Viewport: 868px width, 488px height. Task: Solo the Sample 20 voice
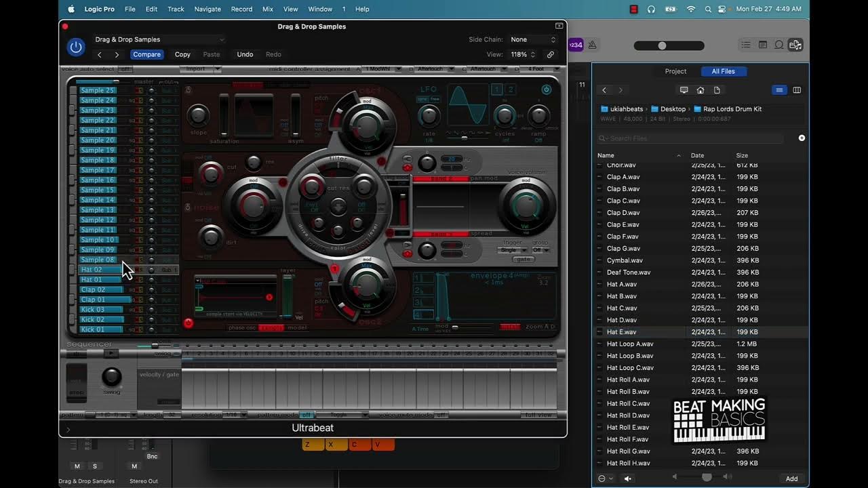point(140,140)
